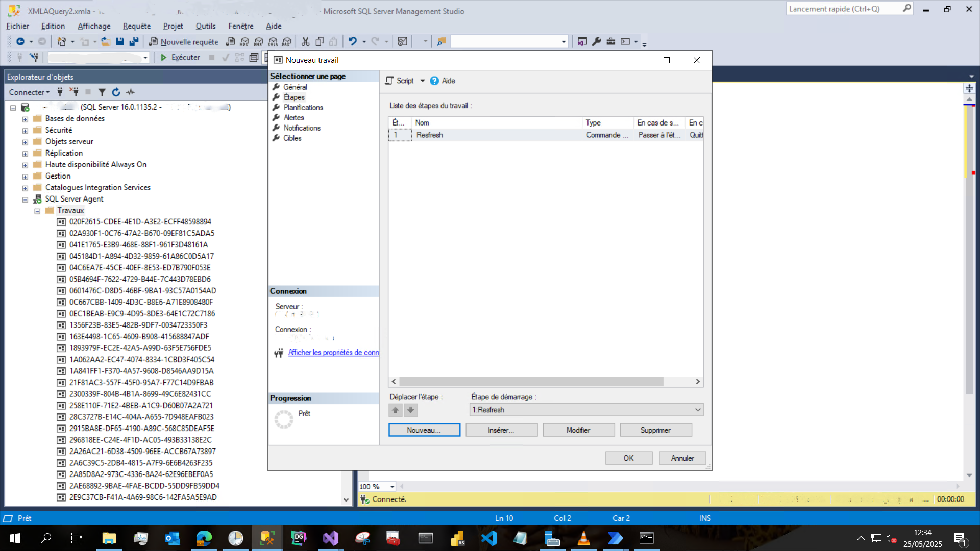Select job 1A841FF1-F370-4A57-9608-D8546AA9D15A
Screen dimensions: 980x551
tap(141, 371)
